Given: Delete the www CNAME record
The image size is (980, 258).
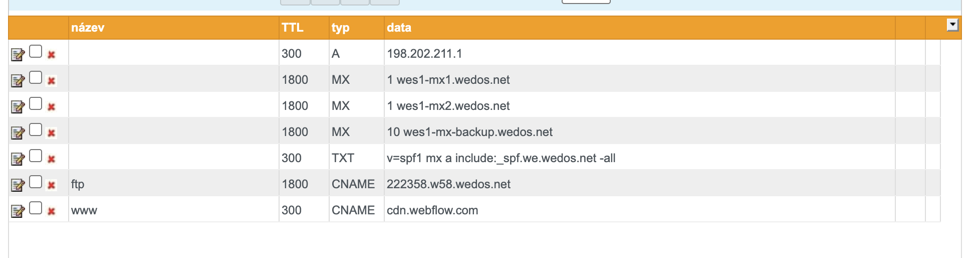Looking at the screenshot, I should (51, 211).
